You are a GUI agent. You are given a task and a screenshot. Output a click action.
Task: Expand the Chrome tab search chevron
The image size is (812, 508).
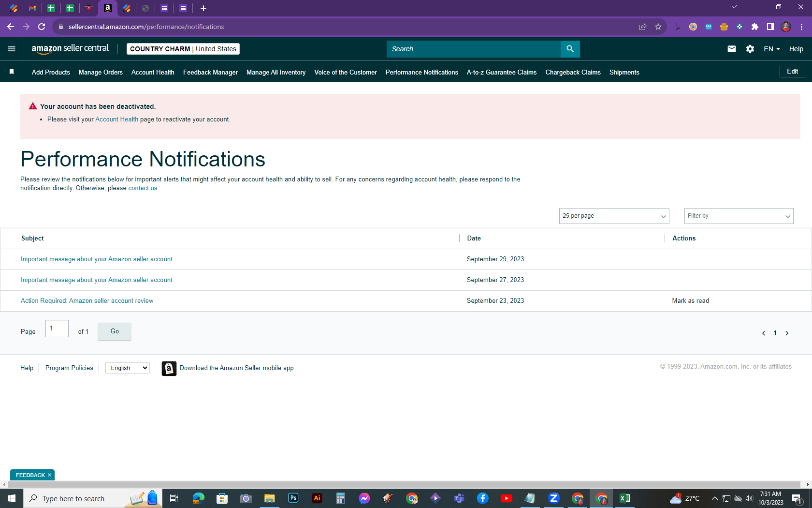[x=734, y=7]
